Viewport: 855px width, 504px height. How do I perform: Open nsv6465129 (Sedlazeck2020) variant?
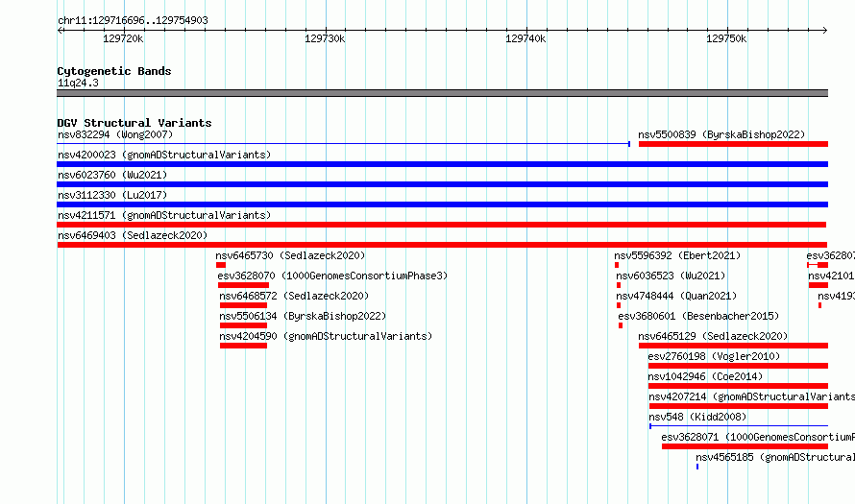[713, 336]
